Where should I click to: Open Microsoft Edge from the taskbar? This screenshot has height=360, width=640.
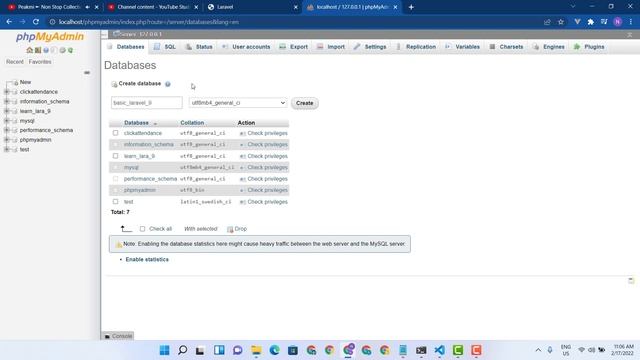click(275, 350)
